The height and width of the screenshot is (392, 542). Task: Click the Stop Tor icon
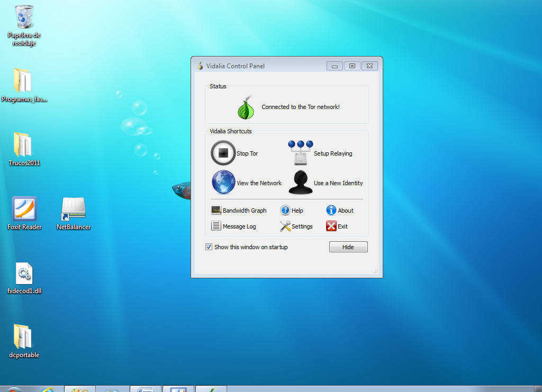coord(223,153)
